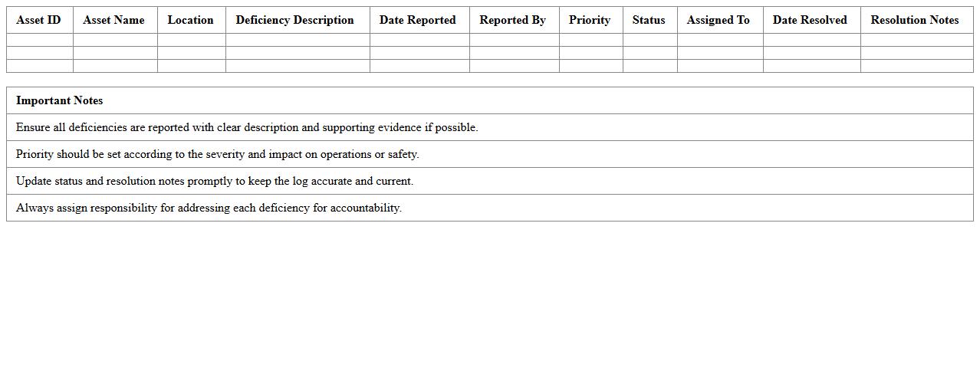Select the Location column header
Viewport: 980px width, 384px height.
click(x=190, y=20)
